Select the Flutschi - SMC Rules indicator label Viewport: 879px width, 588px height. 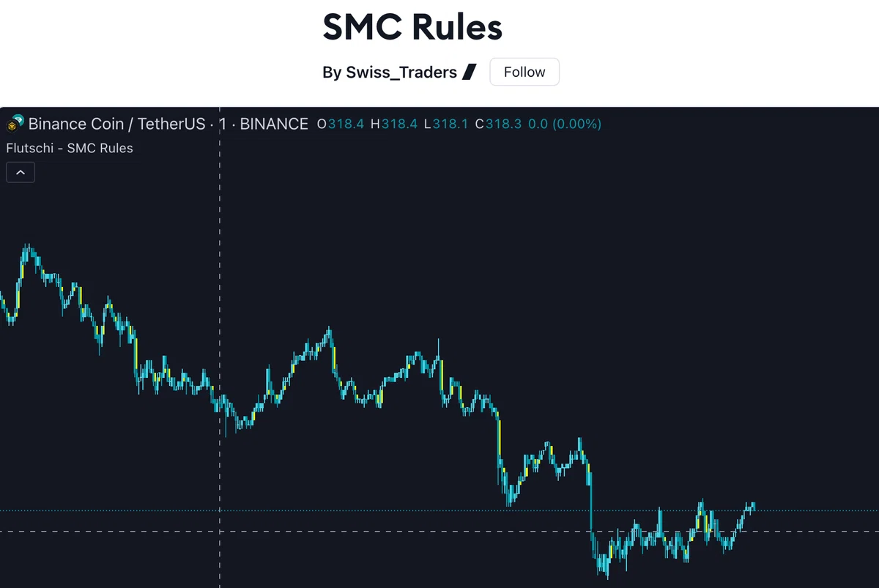pos(70,148)
